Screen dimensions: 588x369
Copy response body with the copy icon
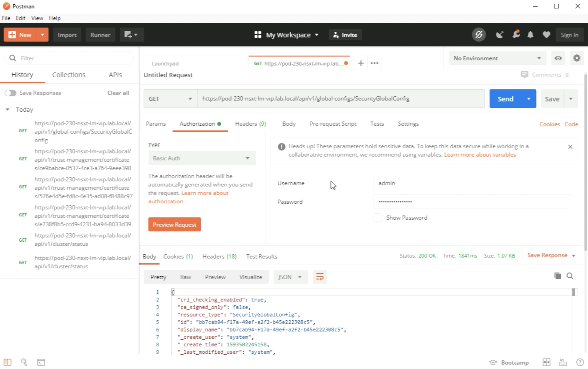point(557,276)
